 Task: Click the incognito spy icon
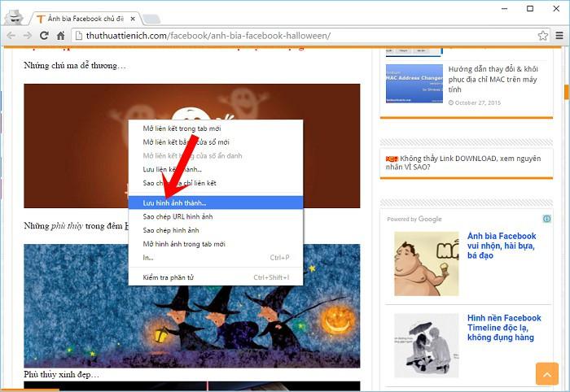(15, 17)
